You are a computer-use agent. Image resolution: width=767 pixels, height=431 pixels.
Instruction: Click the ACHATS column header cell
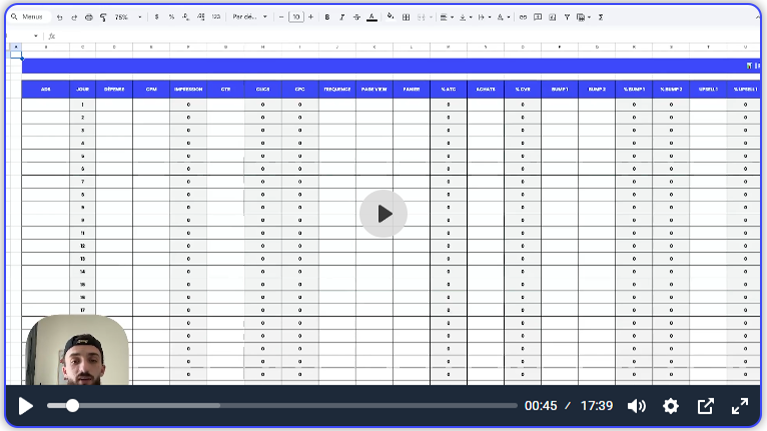486,89
